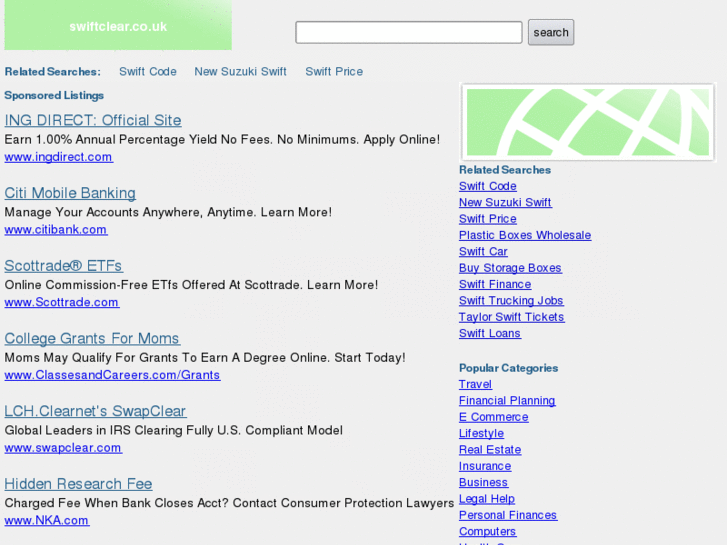The image size is (727, 545).
Task: Open the Hidden Research Fee listing
Action: [x=78, y=484]
